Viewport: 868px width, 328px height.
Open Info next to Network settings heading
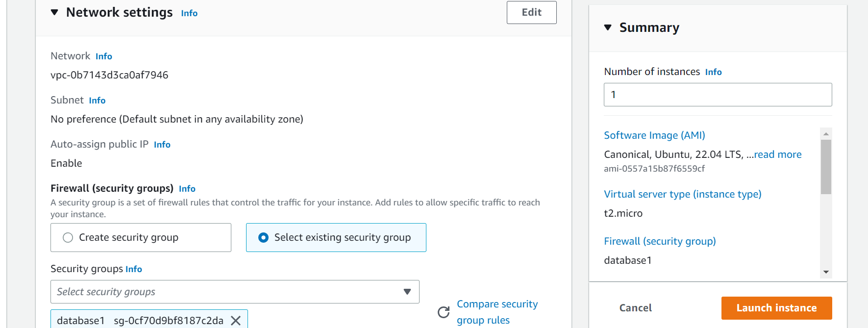point(189,13)
